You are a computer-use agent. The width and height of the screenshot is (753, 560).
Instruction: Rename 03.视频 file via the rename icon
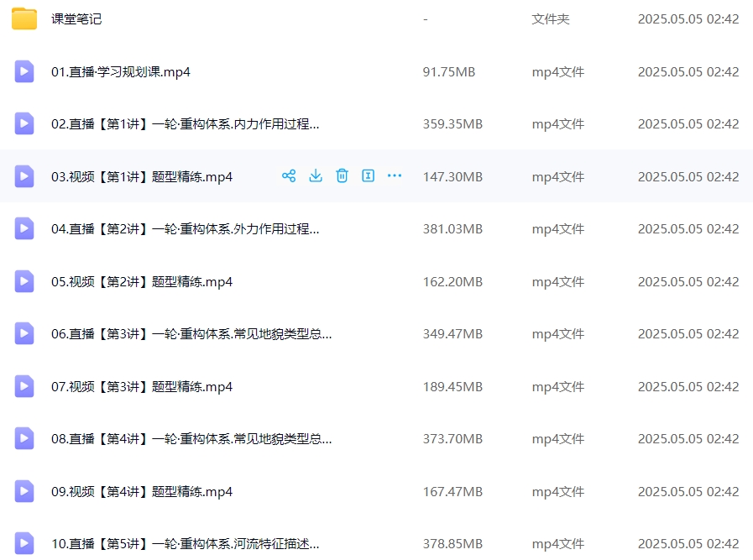(368, 175)
